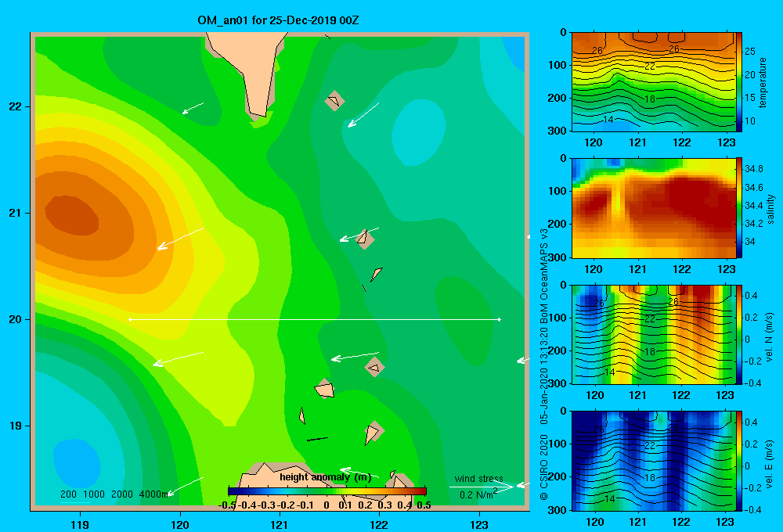The image size is (783, 532).
Task: Click the temperature color bar
Action: click(739, 82)
